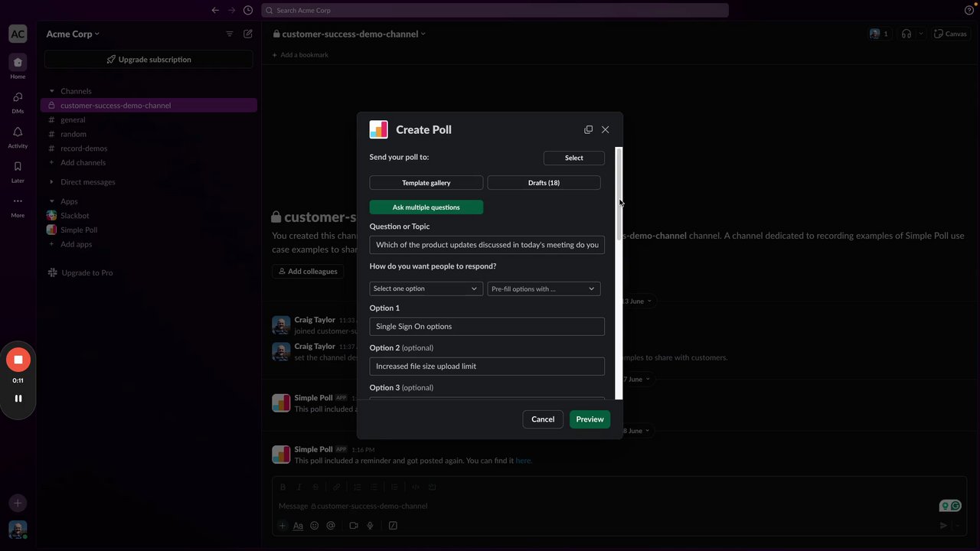This screenshot has width=980, height=551.
Task: Open DMs in sidebar
Action: [x=18, y=102]
